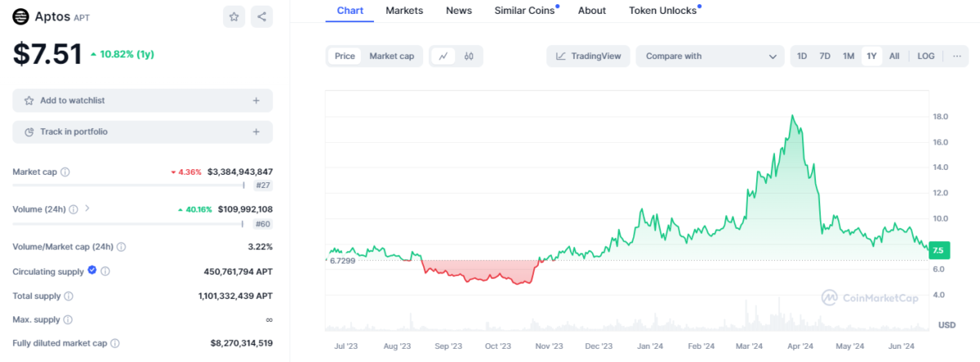Select the Price toggle option

[x=345, y=56]
